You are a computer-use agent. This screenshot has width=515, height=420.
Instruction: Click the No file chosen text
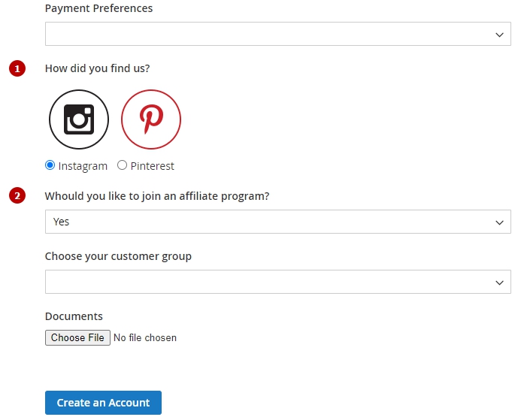(x=145, y=337)
